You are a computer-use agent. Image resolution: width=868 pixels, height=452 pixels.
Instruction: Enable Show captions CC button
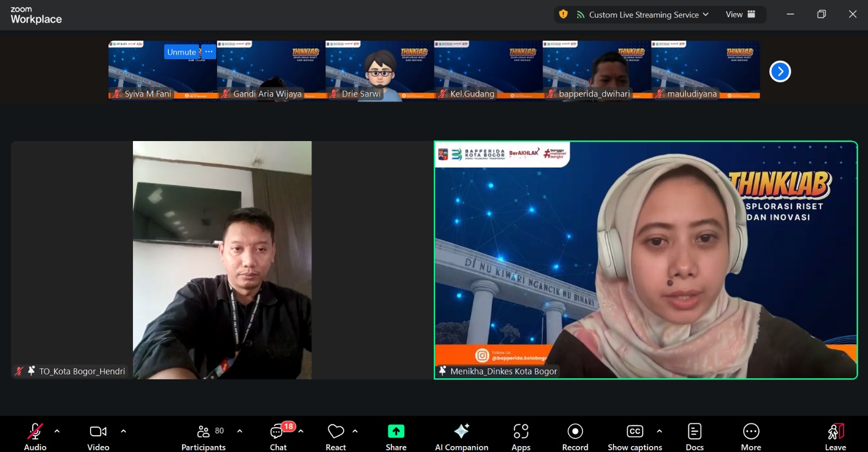click(634, 431)
